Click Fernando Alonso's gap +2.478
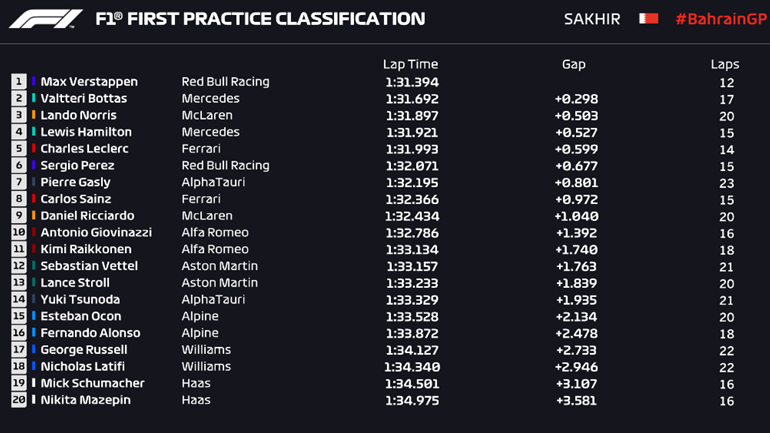770x433 pixels. [576, 333]
